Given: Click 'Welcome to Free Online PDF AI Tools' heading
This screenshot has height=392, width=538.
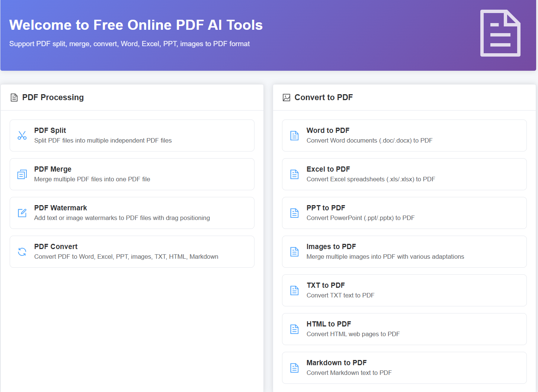Looking at the screenshot, I should tap(136, 25).
